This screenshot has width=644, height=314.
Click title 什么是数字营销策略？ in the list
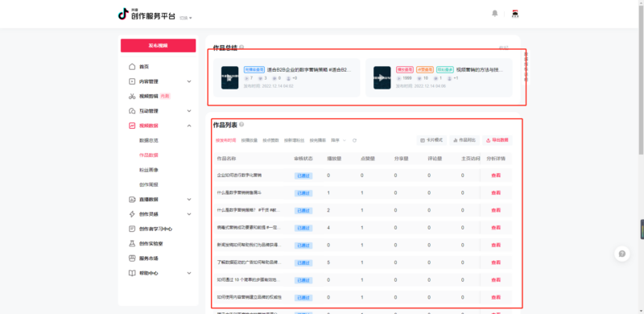click(x=249, y=210)
